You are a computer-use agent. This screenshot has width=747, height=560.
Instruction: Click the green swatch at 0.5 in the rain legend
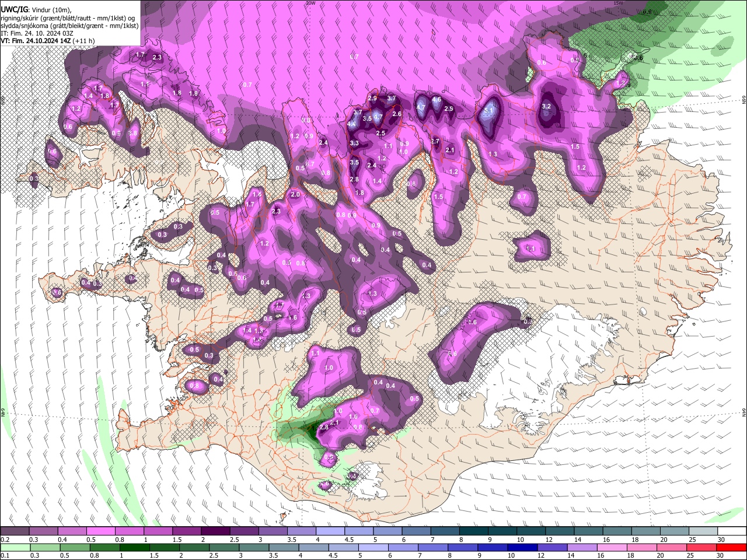pyautogui.click(x=75, y=548)
